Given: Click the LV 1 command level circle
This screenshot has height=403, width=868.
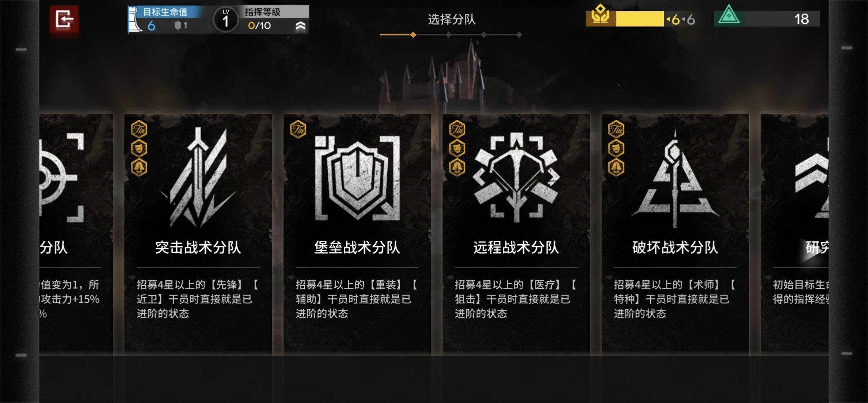Looking at the screenshot, I should (x=225, y=20).
